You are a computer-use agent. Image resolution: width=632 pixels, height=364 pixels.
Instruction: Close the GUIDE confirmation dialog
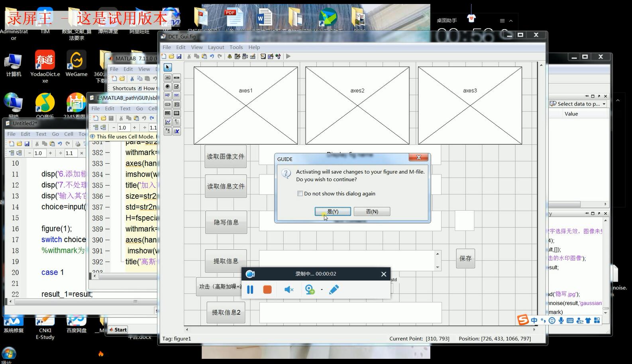(418, 157)
